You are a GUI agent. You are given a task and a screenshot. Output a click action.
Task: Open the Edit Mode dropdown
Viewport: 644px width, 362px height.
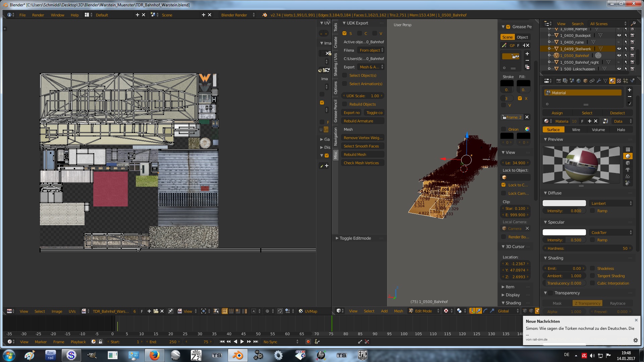coord(424,311)
